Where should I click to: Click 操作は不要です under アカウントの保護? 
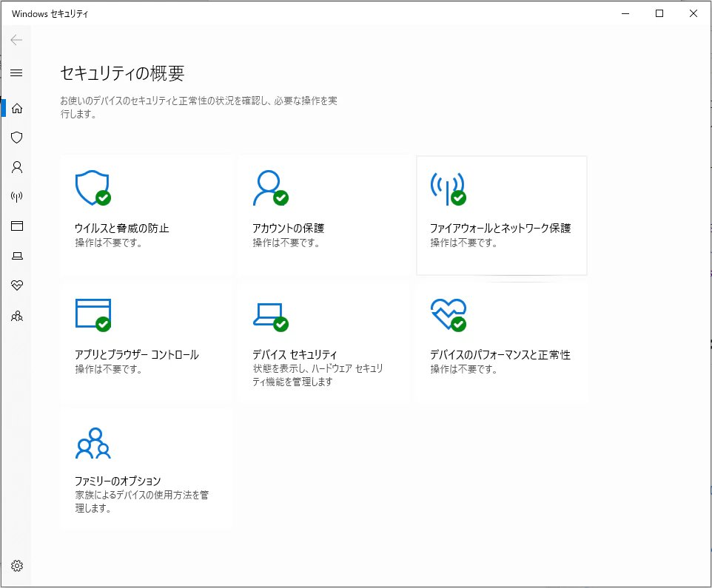(286, 243)
